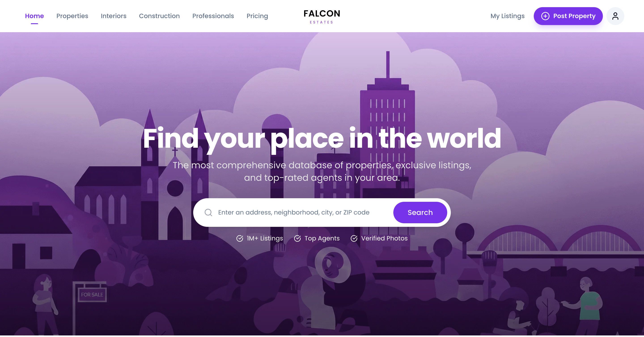Open the My Listings link
This screenshot has width=644, height=337.
coord(508,16)
